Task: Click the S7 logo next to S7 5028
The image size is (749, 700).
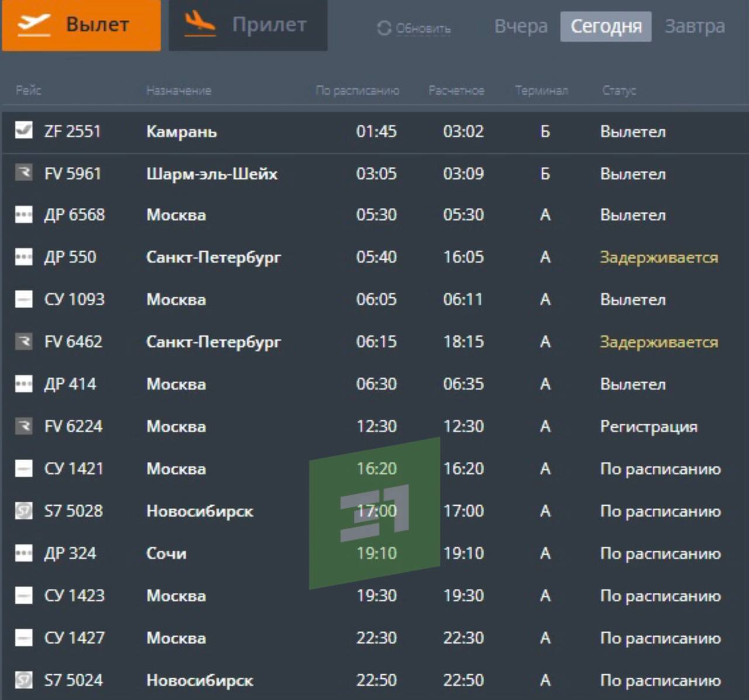Action: [23, 511]
